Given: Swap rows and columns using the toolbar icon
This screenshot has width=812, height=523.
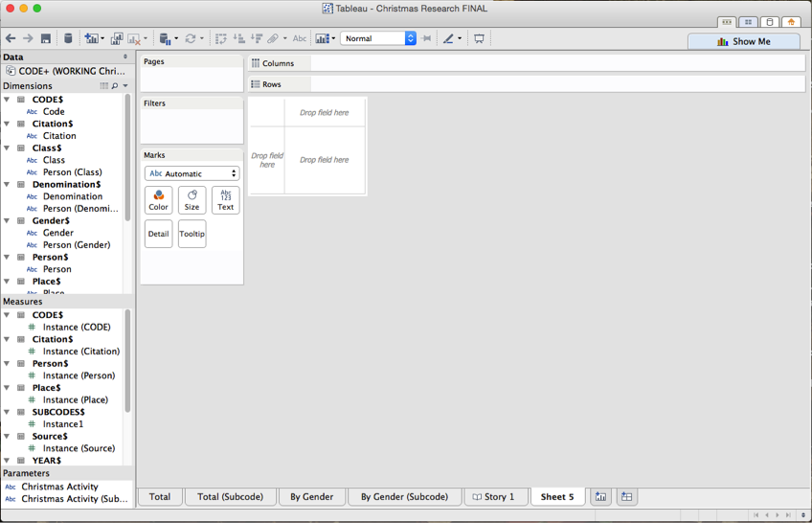Looking at the screenshot, I should (x=221, y=38).
